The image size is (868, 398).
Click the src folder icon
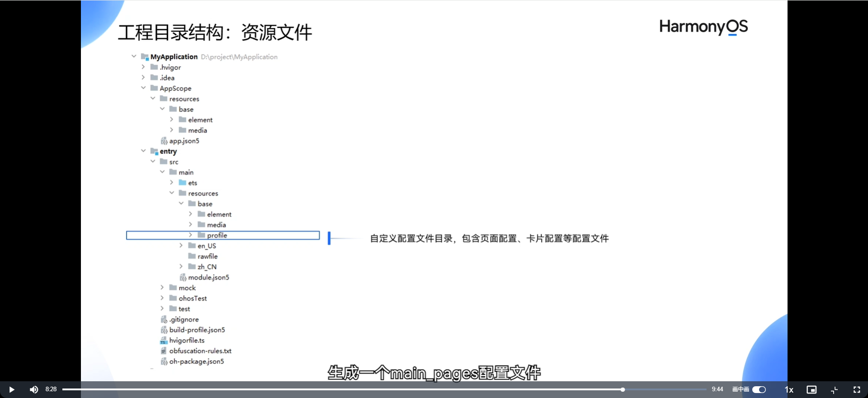(164, 161)
